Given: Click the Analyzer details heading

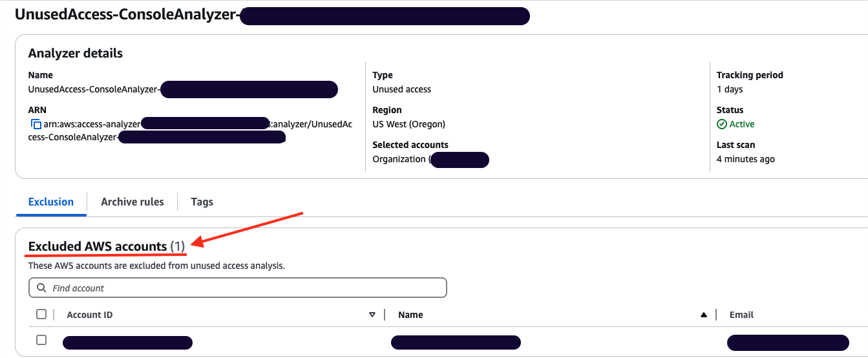Looking at the screenshot, I should coord(76,53).
